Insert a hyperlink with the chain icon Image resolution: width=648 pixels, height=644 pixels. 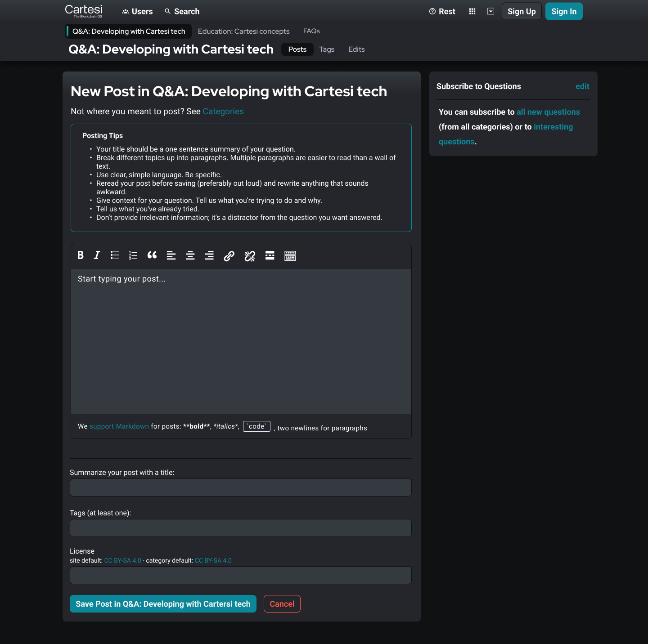point(229,256)
